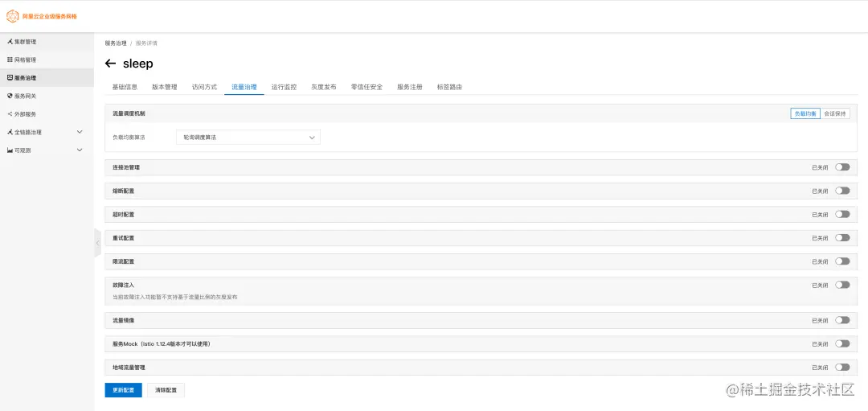Click the 服务详情 breadcrumb text

tap(146, 43)
